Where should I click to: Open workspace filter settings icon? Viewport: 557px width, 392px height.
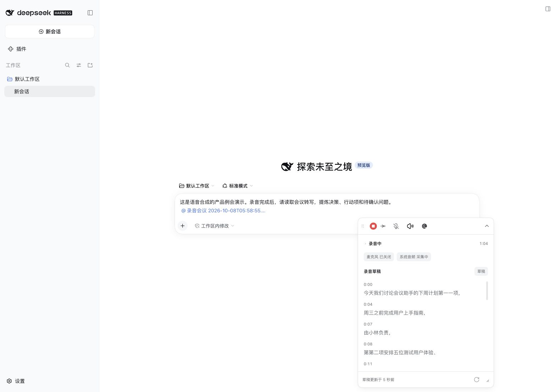tap(79, 65)
